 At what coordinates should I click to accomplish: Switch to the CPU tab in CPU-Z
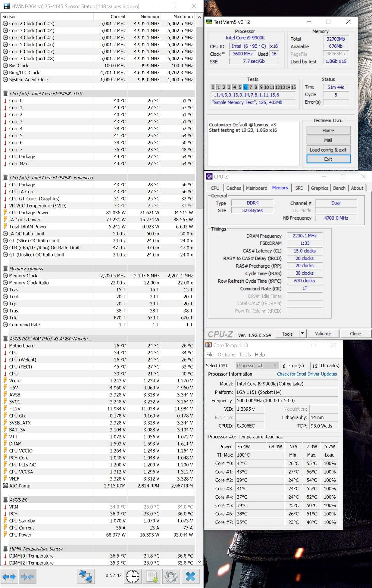(215, 188)
